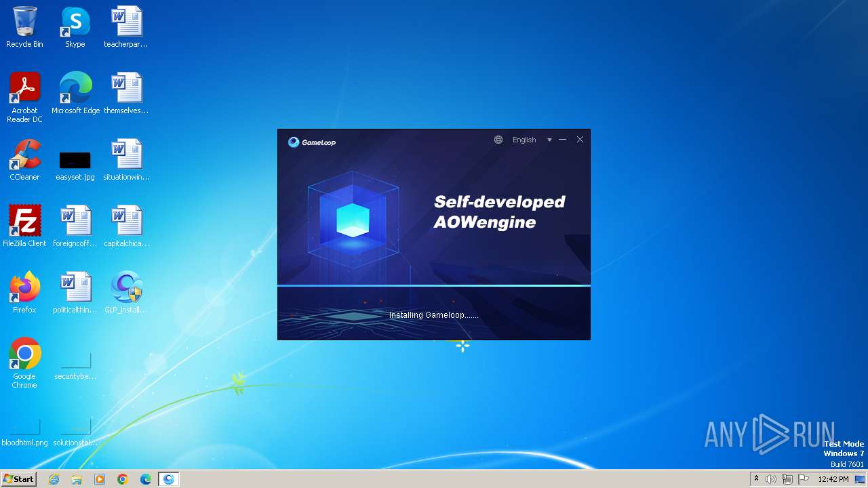Open the Windows Start menu
The height and width of the screenshot is (488, 868).
(18, 479)
